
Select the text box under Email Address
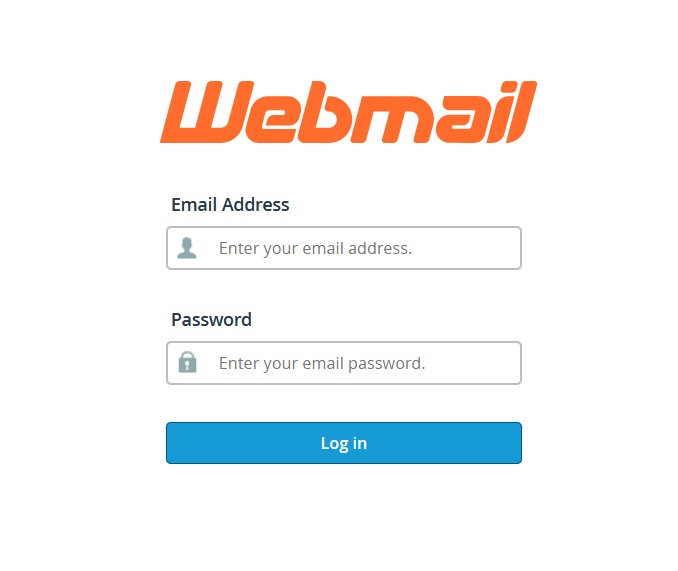[x=344, y=248]
